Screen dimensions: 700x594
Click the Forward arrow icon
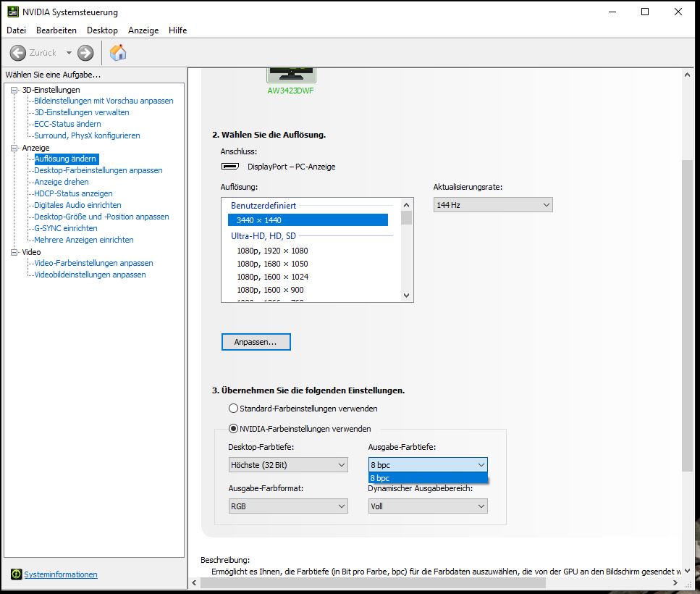[x=85, y=53]
